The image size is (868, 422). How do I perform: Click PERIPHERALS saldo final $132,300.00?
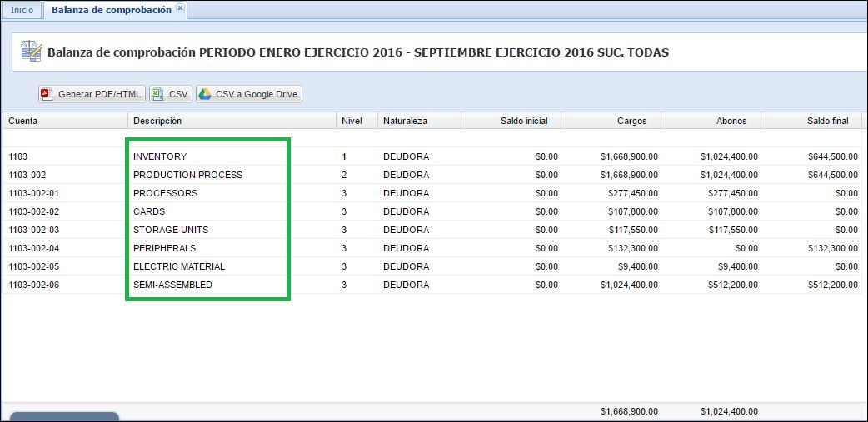click(833, 248)
